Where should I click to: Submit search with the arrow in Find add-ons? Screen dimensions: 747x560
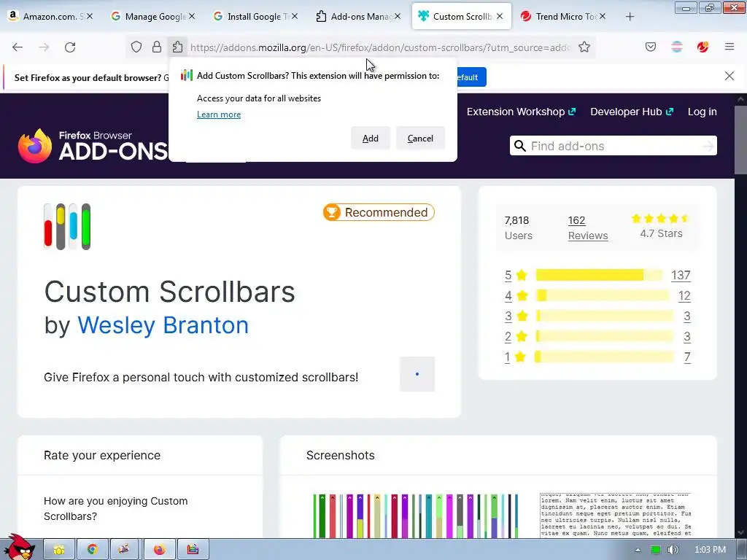[x=708, y=146]
